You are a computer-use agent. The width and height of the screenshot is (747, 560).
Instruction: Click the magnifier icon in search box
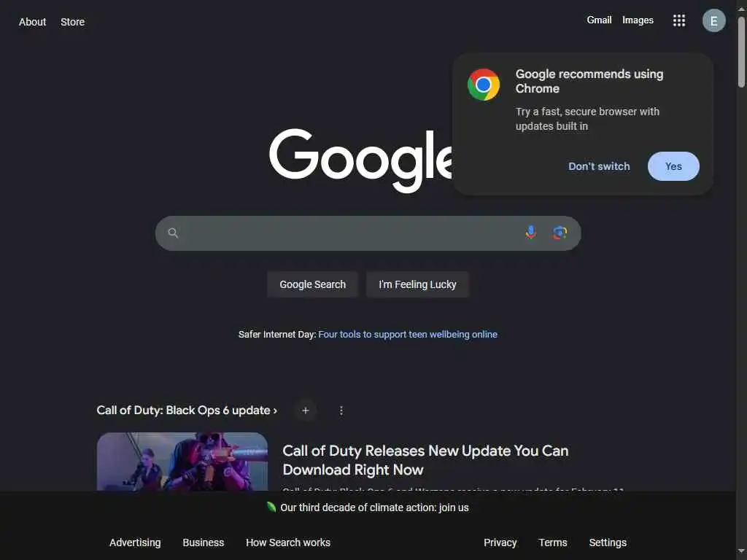click(173, 233)
